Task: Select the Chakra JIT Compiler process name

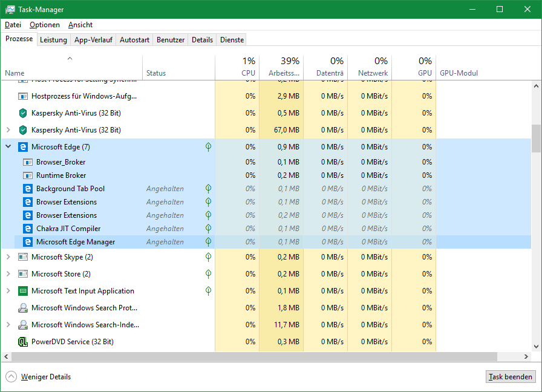Action: coord(68,229)
